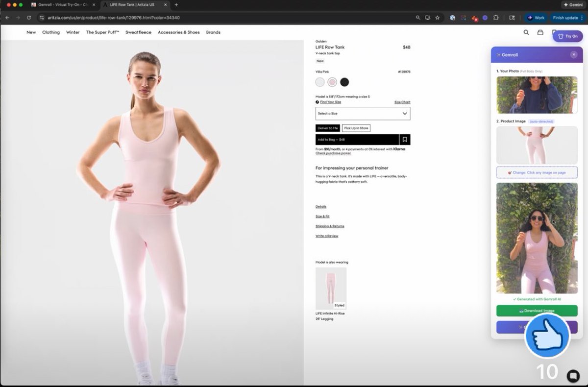Choose Pick Up in Store option
Viewport: 588px width, 387px height.
356,128
